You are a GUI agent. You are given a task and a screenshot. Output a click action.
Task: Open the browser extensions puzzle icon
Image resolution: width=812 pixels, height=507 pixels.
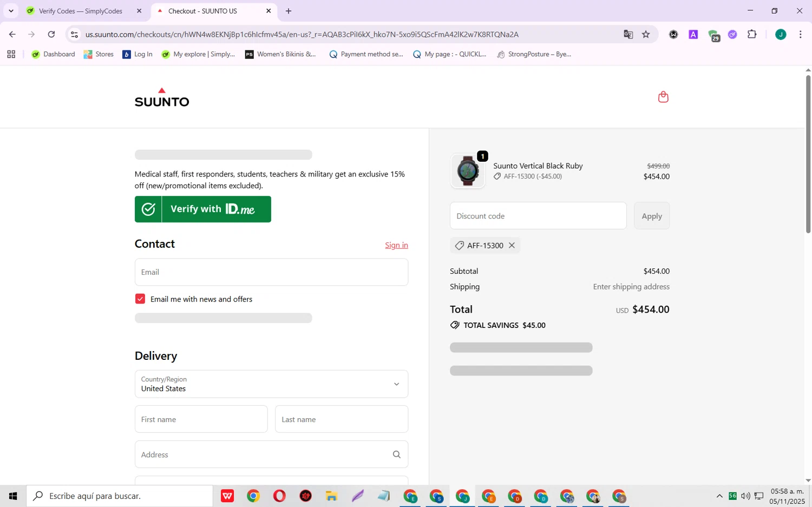point(752,34)
